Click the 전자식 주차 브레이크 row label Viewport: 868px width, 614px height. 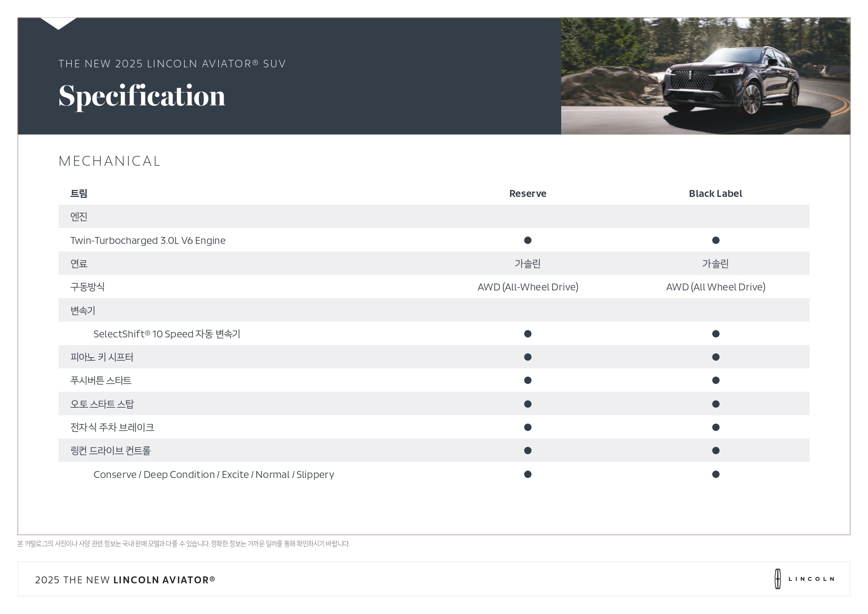click(x=112, y=427)
